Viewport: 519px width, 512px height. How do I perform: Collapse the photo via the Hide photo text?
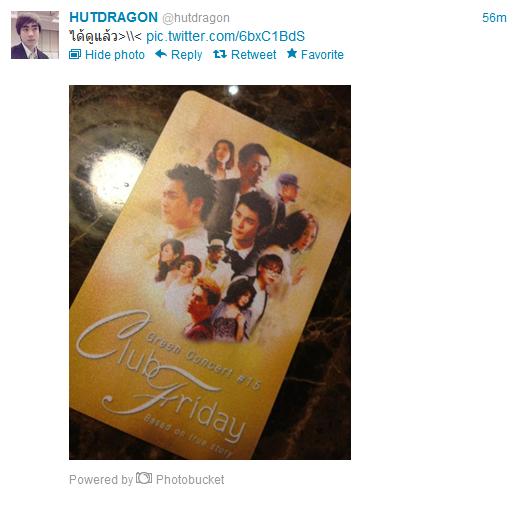click(115, 55)
